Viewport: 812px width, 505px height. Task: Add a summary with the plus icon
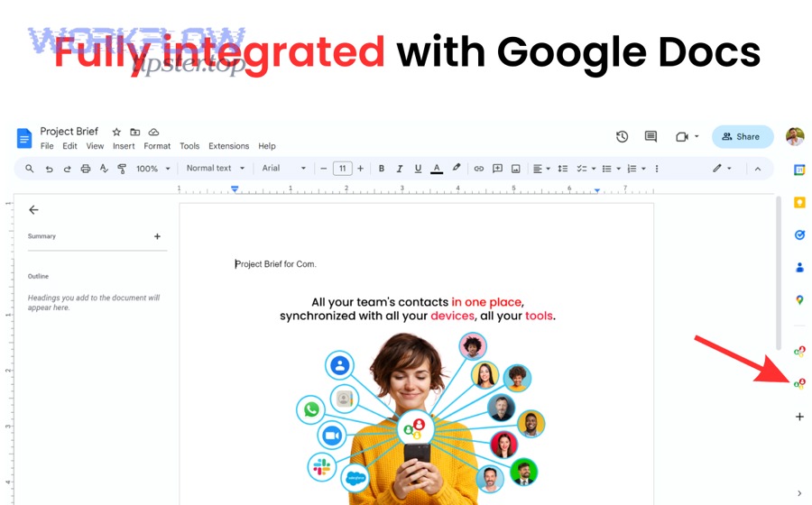click(x=157, y=236)
